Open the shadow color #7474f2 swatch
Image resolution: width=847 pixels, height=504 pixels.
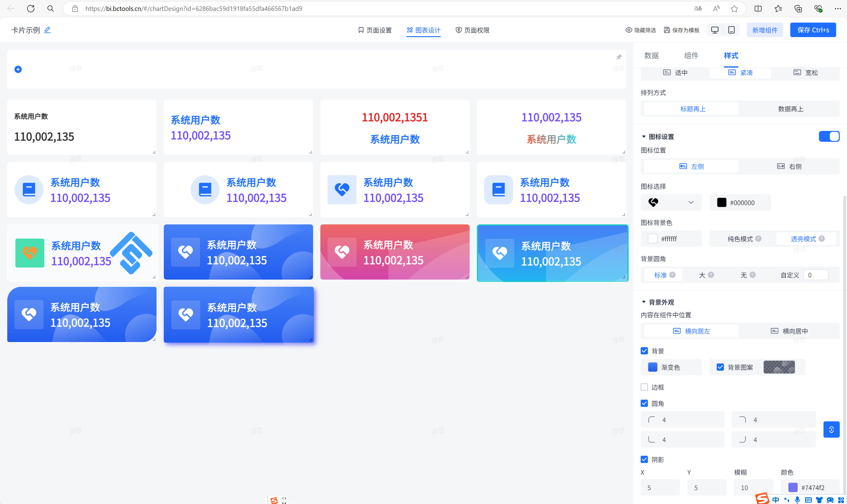click(x=793, y=487)
